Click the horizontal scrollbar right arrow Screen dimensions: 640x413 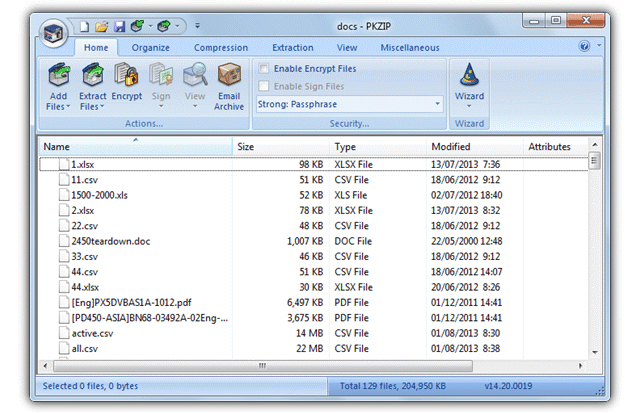[x=581, y=366]
